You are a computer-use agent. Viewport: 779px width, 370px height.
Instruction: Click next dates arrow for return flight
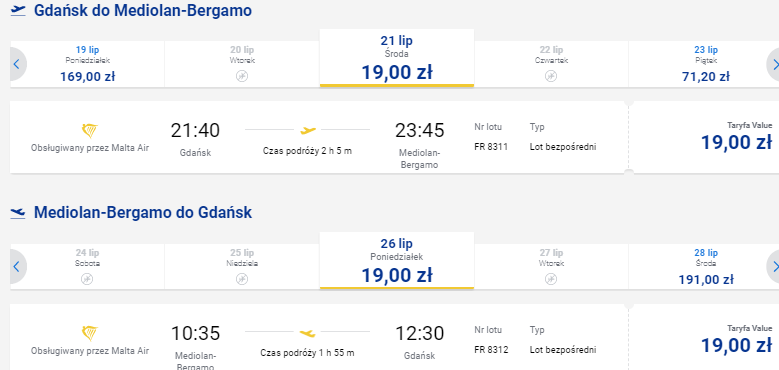tap(773, 267)
